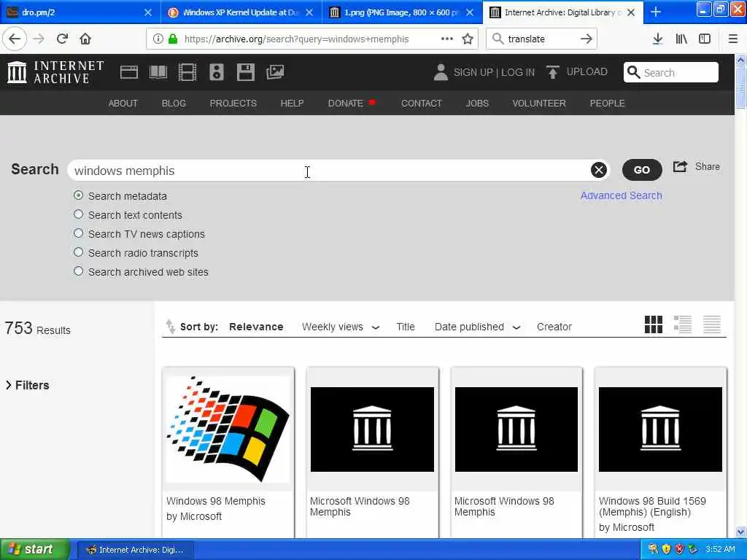Select Search metadata radio button

(79, 195)
